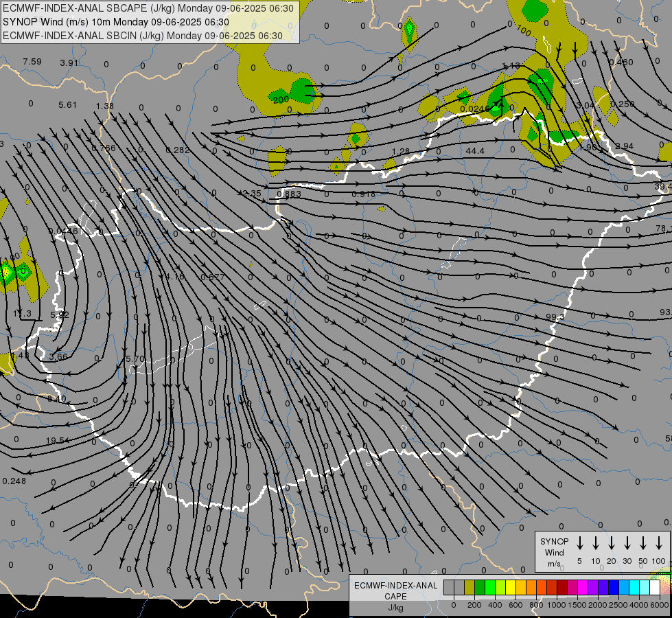Click the 5.61 value on the map
The width and height of the screenshot is (672, 618).
click(x=67, y=105)
